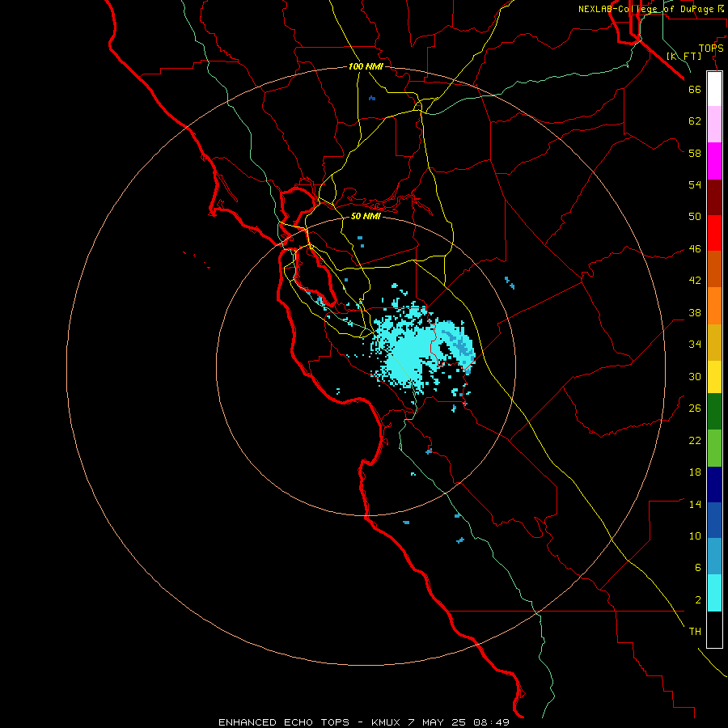
Task: Click the '38' legend value
Action: pos(695,312)
